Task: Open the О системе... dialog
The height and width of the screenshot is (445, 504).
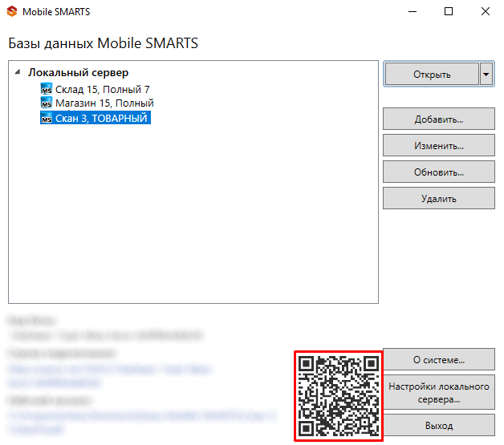Action: [439, 359]
